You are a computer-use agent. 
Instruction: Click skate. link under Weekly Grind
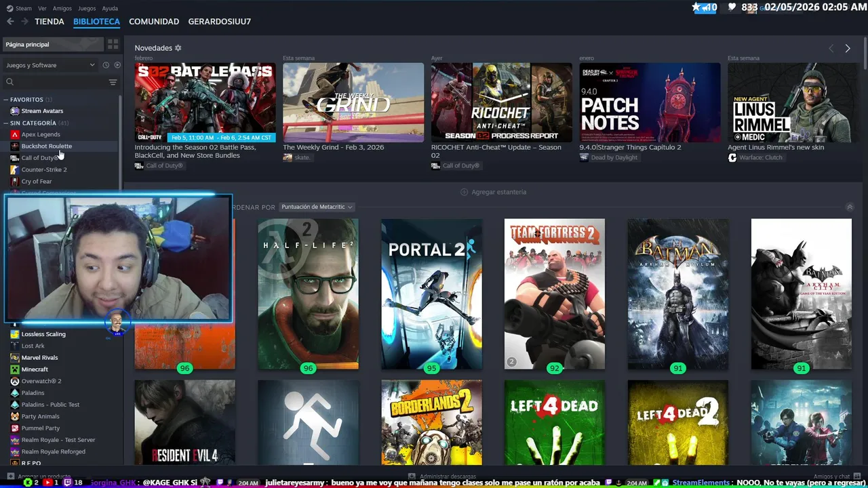[296, 157]
